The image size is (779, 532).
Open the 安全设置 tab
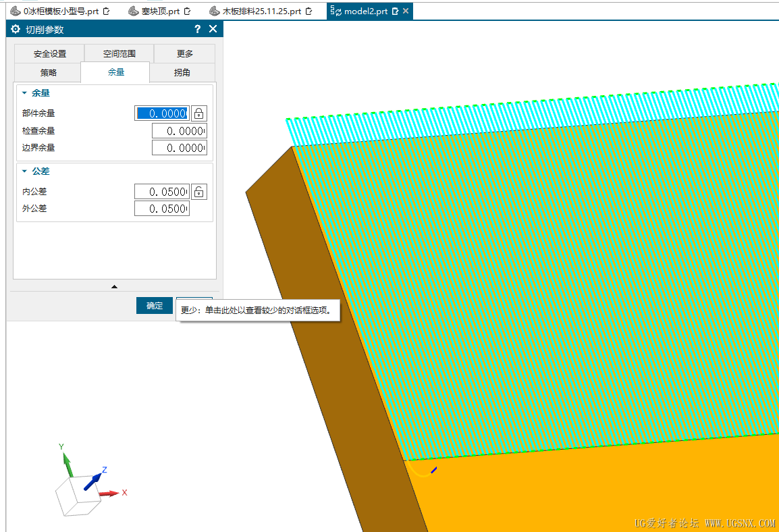[50, 53]
